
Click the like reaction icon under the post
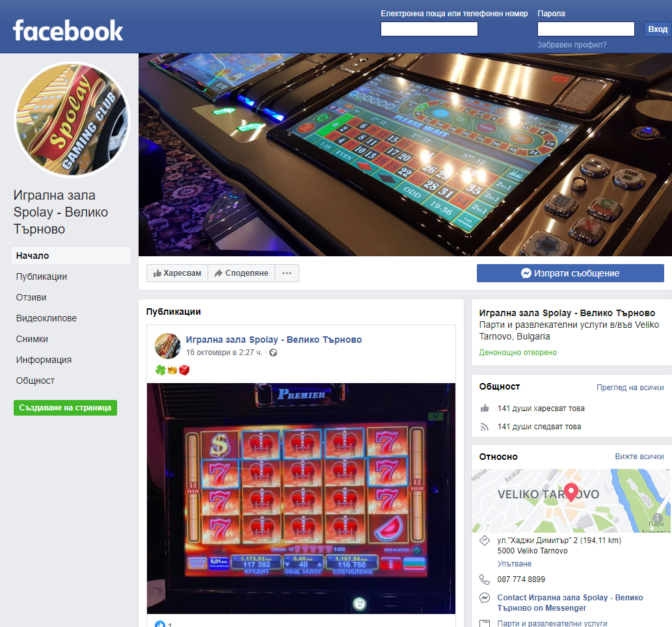click(160, 625)
